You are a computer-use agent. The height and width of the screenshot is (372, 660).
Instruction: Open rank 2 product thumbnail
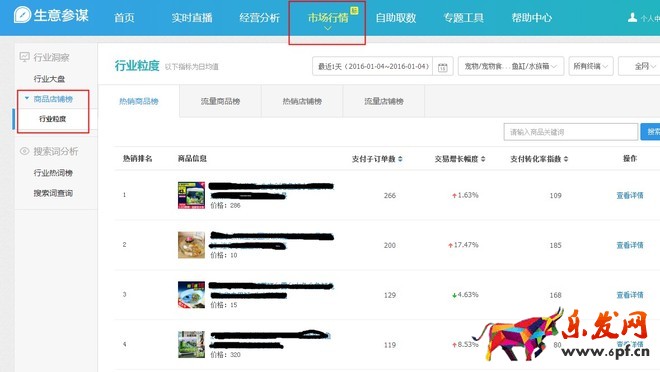coord(191,244)
